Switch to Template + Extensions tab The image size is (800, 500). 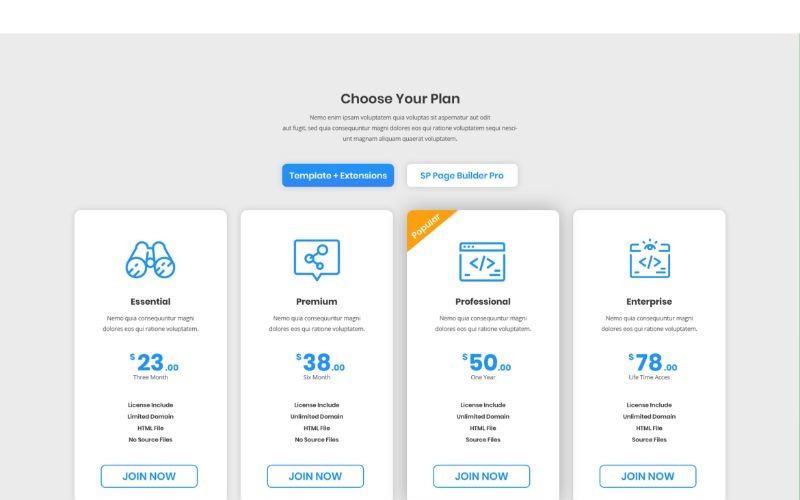pyautogui.click(x=338, y=176)
